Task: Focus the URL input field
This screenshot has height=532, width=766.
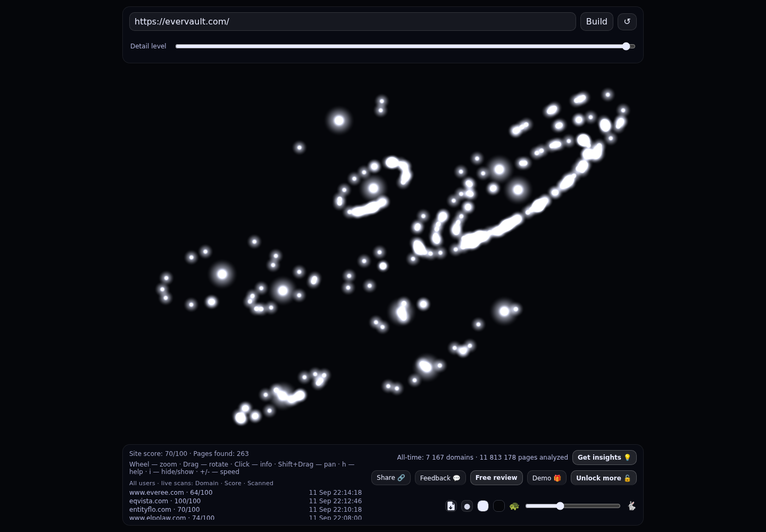Action: coord(353,22)
